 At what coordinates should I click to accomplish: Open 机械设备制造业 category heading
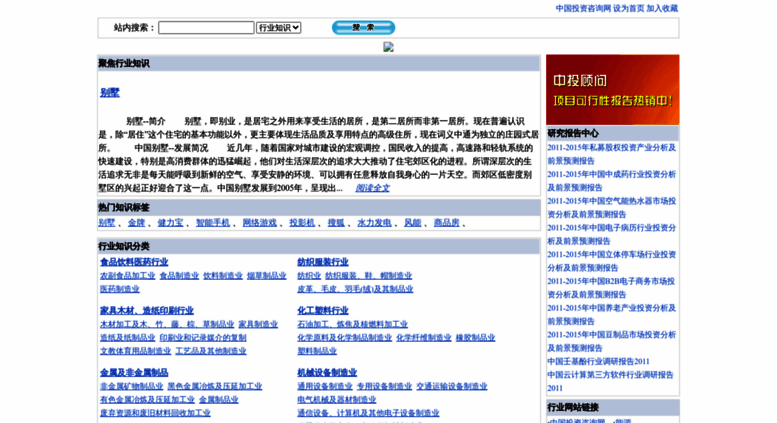point(327,372)
